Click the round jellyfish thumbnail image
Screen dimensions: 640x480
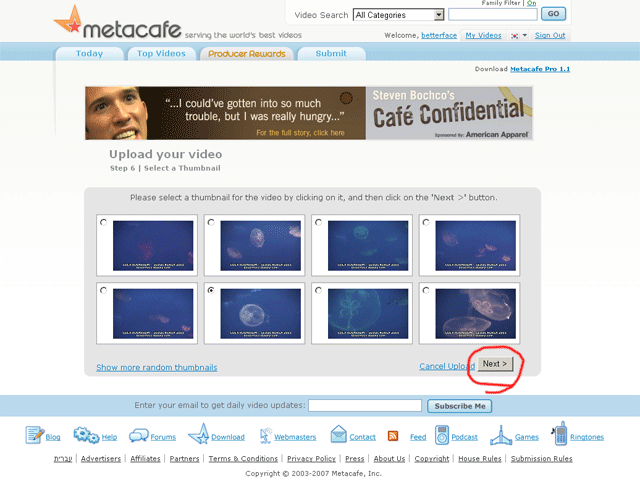[x=260, y=313]
